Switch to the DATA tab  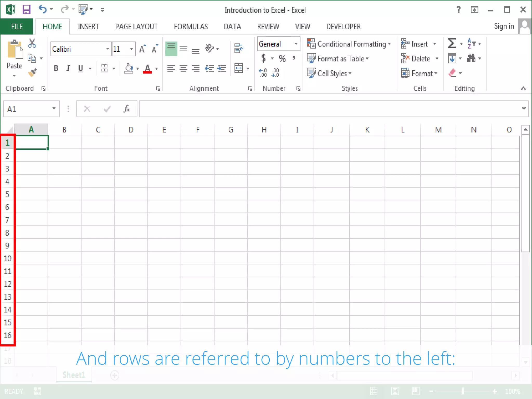point(232,26)
